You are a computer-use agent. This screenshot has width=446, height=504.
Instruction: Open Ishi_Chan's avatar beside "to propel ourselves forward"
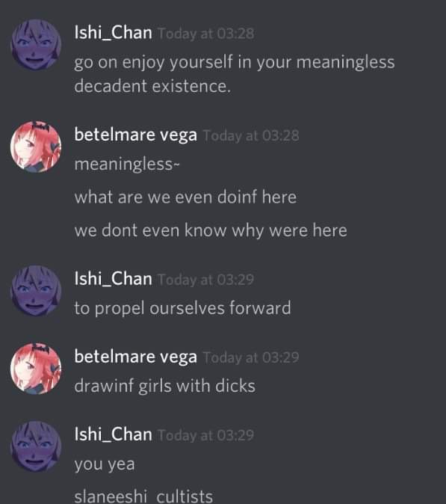(x=36, y=291)
